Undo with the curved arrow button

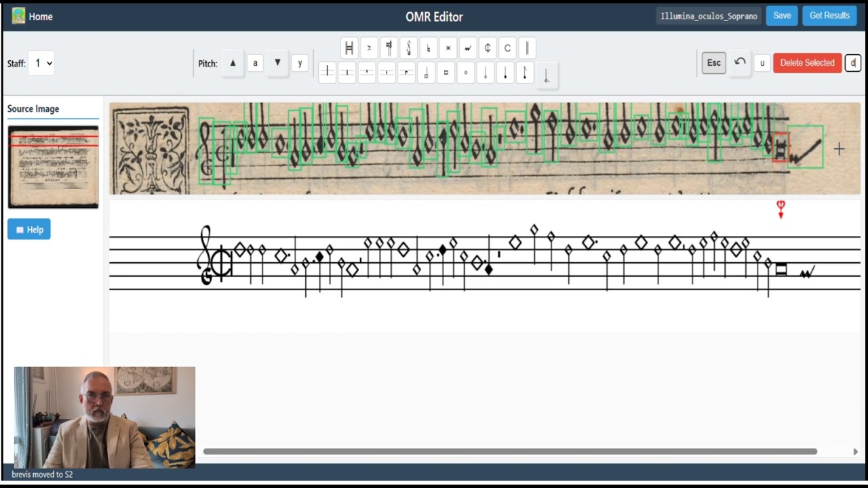click(x=740, y=62)
